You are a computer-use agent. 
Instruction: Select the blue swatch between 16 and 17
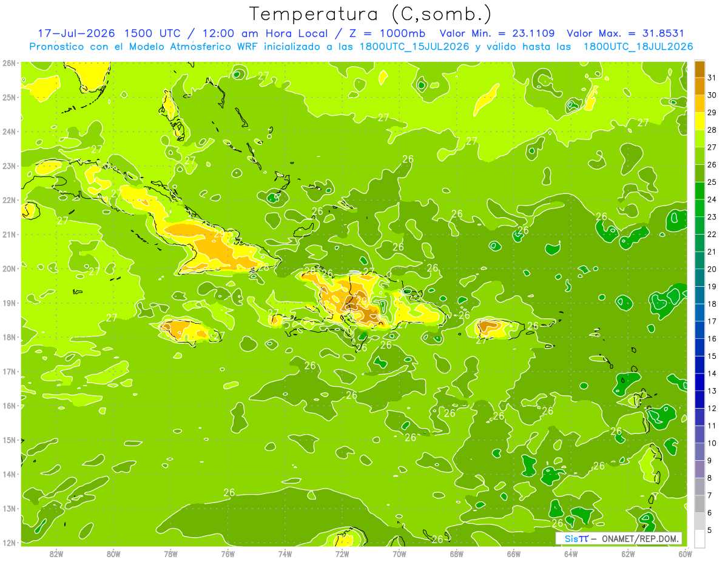[x=699, y=330]
